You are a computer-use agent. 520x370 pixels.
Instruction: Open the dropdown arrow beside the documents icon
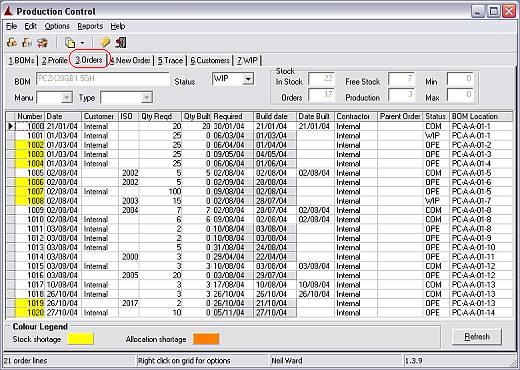click(x=82, y=43)
